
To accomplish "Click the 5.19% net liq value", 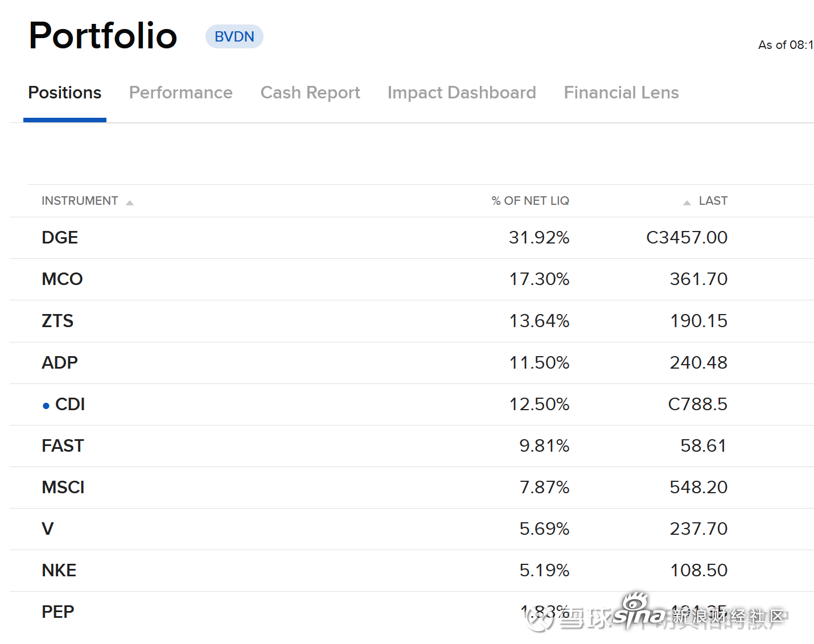I will [544, 570].
